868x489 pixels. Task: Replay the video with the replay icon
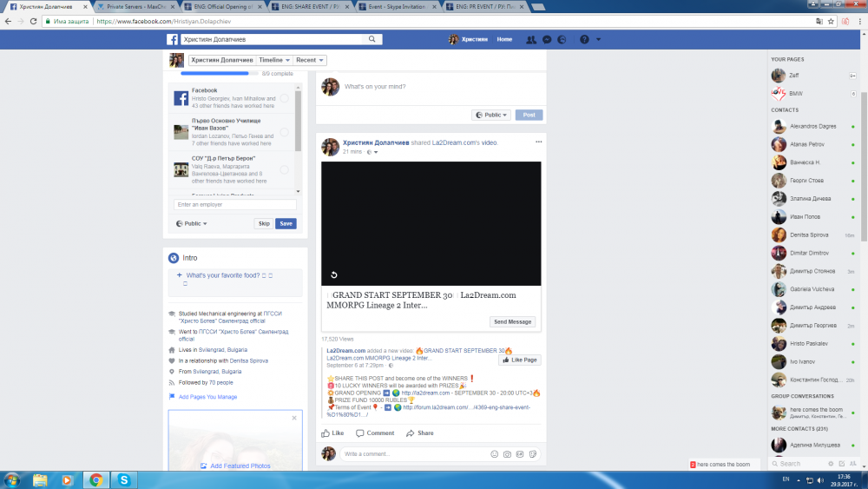tap(333, 275)
